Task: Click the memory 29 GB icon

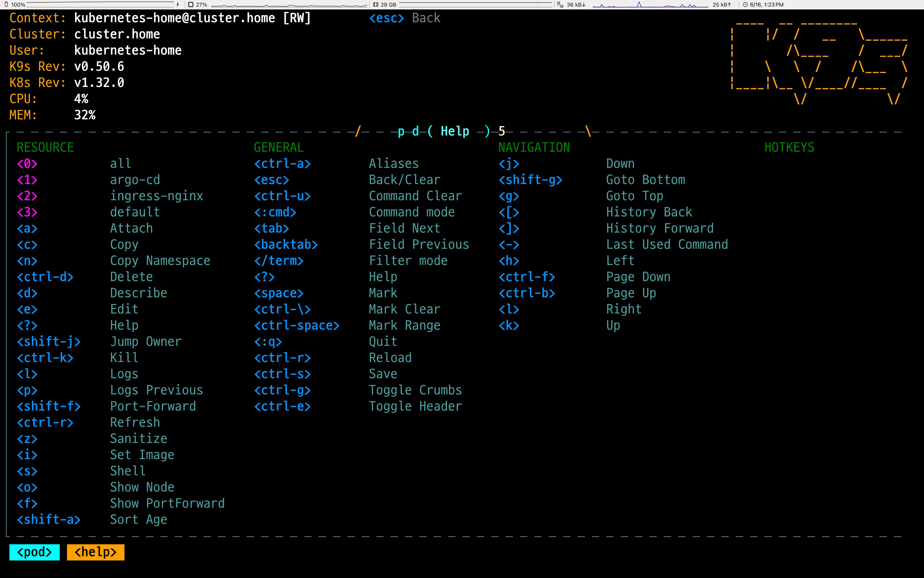Action: pos(376,4)
